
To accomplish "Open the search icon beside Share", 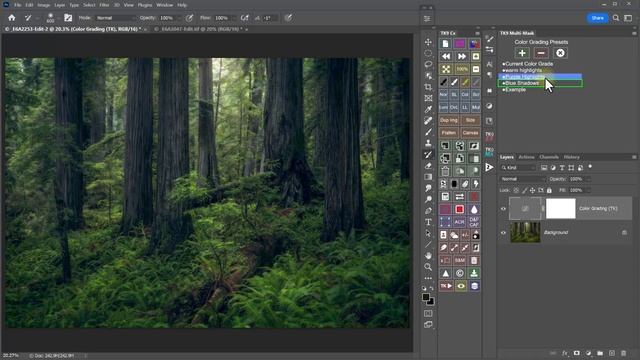I will (x=616, y=18).
